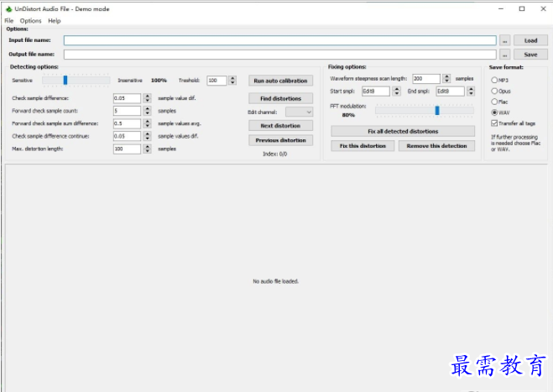Close the UnDistort window
This screenshot has width=553, height=392.
pos(543,9)
